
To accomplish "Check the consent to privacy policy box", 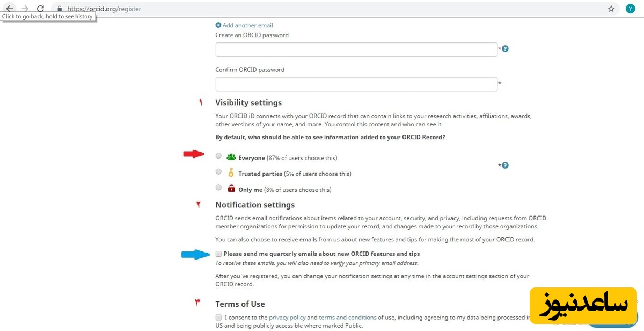I will [218, 318].
